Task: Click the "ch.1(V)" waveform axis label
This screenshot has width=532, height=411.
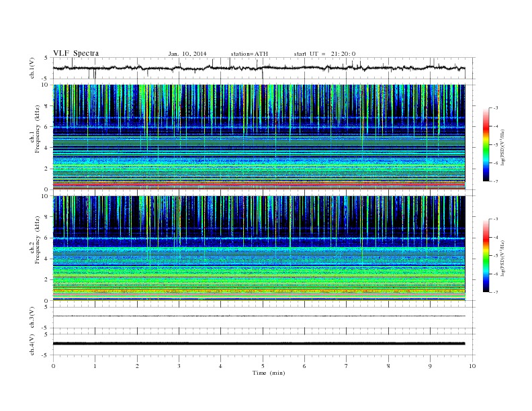Action: click(32, 68)
